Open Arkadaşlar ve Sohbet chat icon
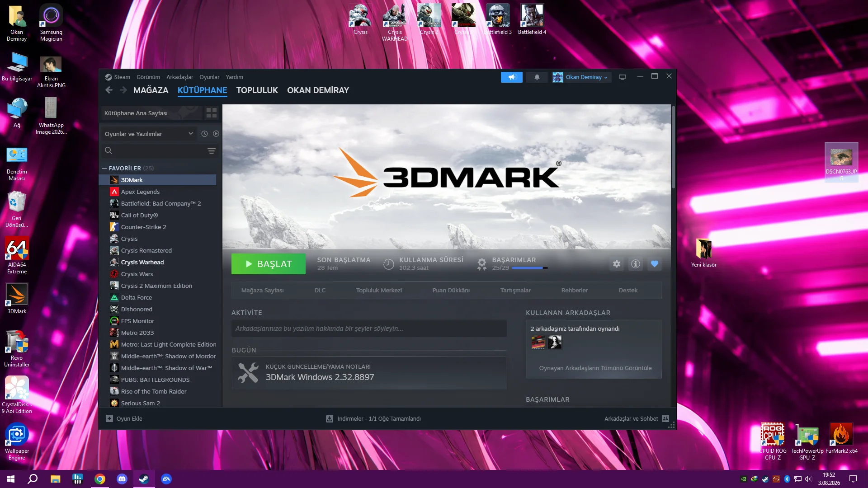 tap(665, 418)
